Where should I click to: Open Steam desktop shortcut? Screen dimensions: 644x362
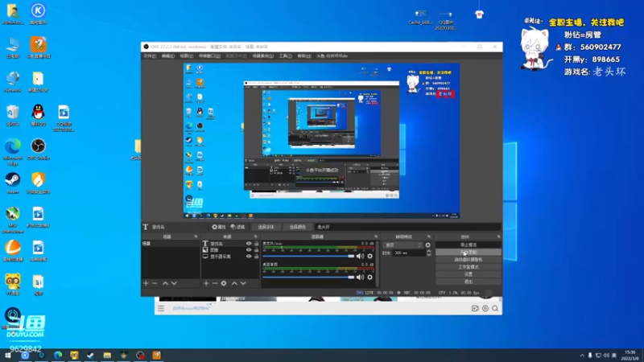[x=13, y=183]
